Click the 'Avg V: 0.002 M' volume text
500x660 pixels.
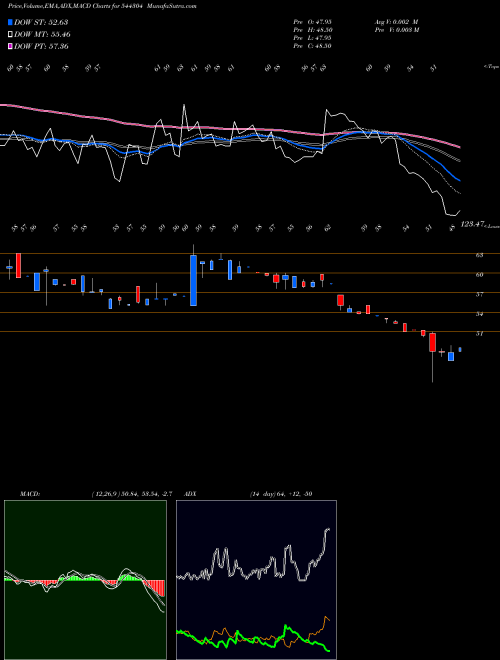(x=396, y=21)
